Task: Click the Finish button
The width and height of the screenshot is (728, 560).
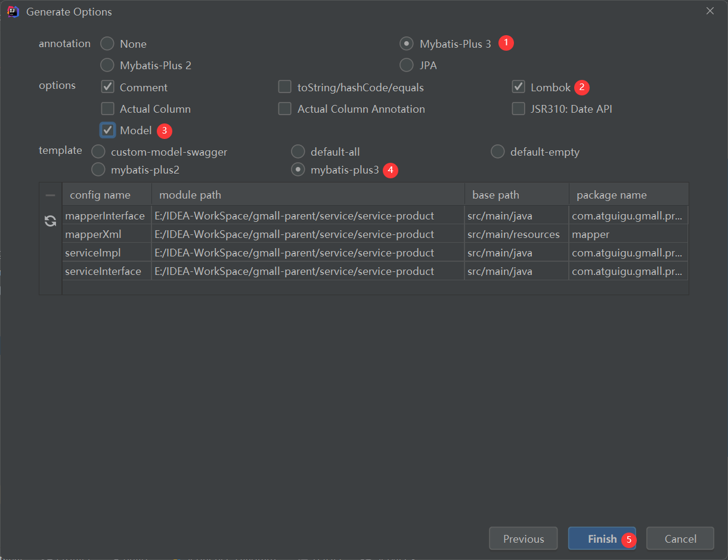Action: click(x=602, y=539)
